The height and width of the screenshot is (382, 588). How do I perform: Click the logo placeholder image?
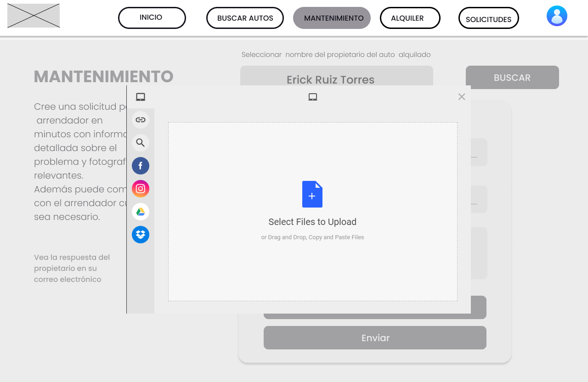point(34,16)
